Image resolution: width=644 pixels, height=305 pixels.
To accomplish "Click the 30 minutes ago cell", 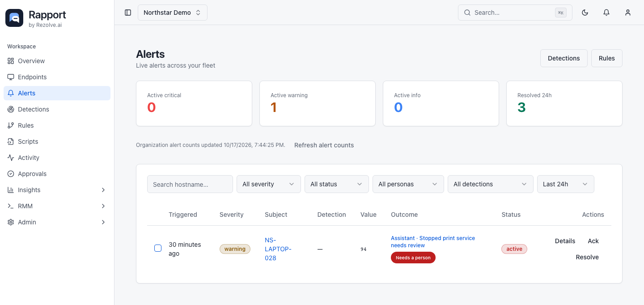I will (185, 249).
